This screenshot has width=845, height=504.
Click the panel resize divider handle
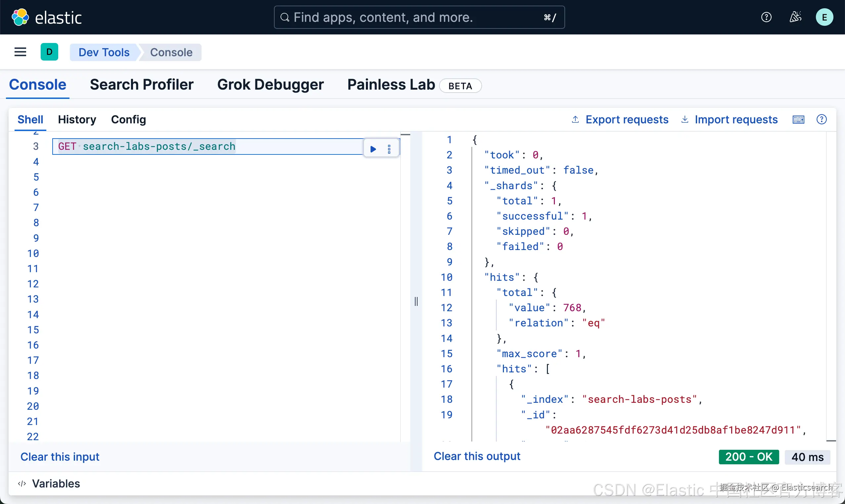click(416, 301)
